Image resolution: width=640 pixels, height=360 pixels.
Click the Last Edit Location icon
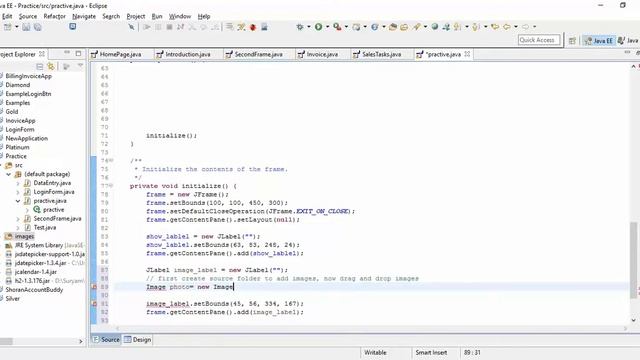pos(495,27)
